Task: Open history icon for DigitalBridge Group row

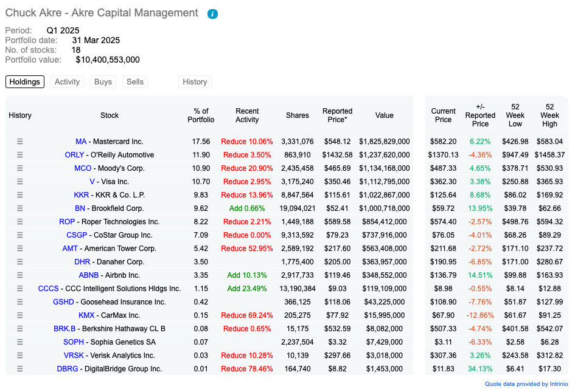Action: click(20, 369)
